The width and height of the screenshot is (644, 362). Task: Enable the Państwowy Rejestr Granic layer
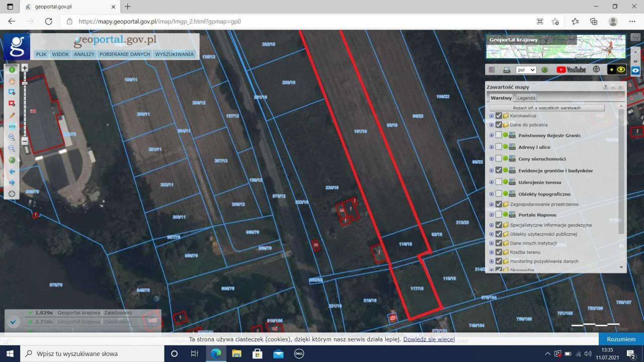499,135
